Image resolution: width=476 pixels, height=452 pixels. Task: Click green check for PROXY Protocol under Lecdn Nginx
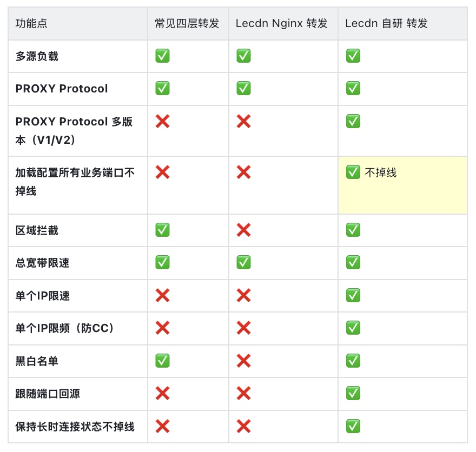click(243, 88)
